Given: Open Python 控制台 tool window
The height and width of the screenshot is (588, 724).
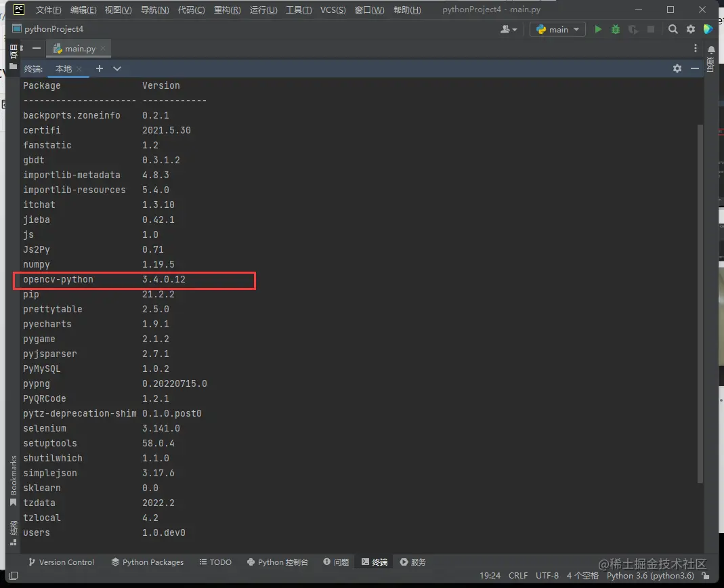Looking at the screenshot, I should (x=277, y=562).
